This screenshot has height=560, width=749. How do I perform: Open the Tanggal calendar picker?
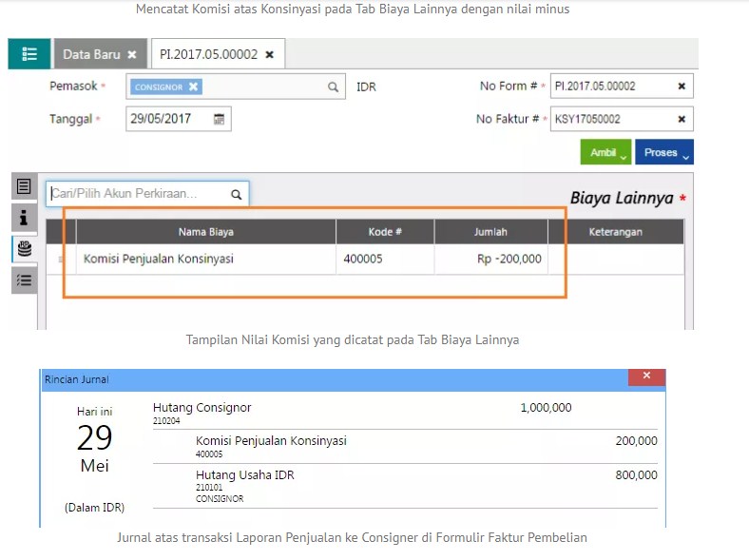click(x=220, y=119)
